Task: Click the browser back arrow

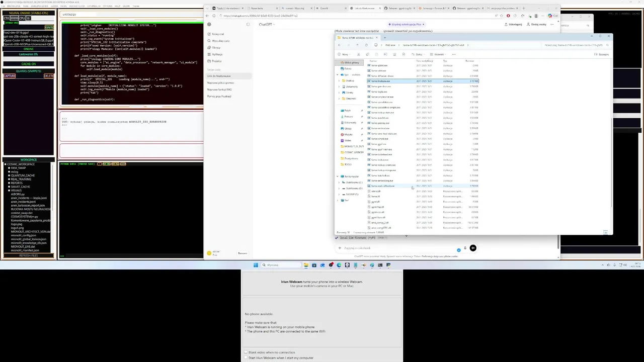Action: [208, 16]
